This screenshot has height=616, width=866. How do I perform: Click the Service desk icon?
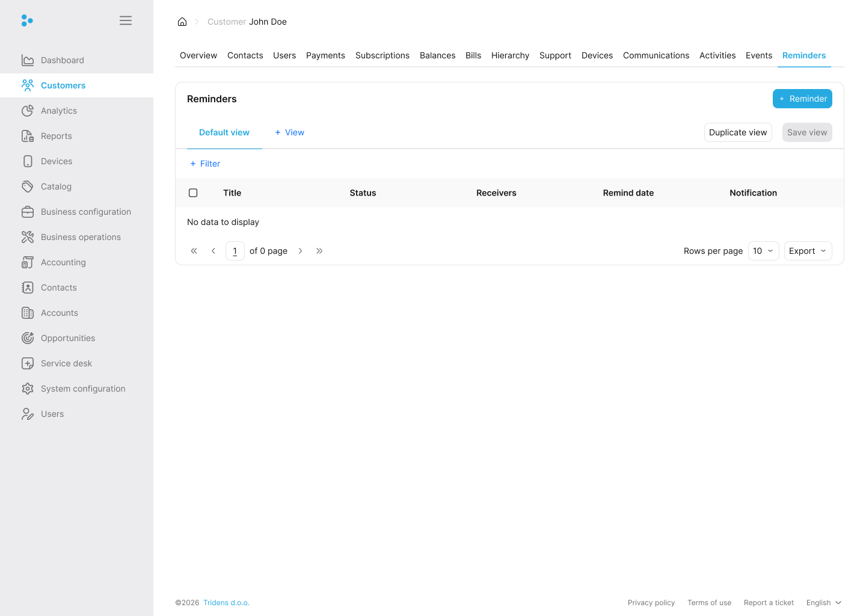tap(28, 363)
